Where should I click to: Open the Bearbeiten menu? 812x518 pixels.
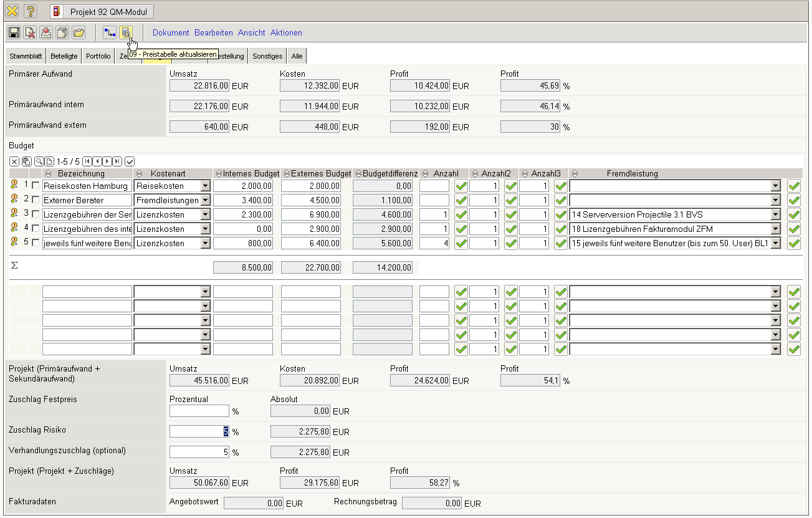tap(213, 32)
